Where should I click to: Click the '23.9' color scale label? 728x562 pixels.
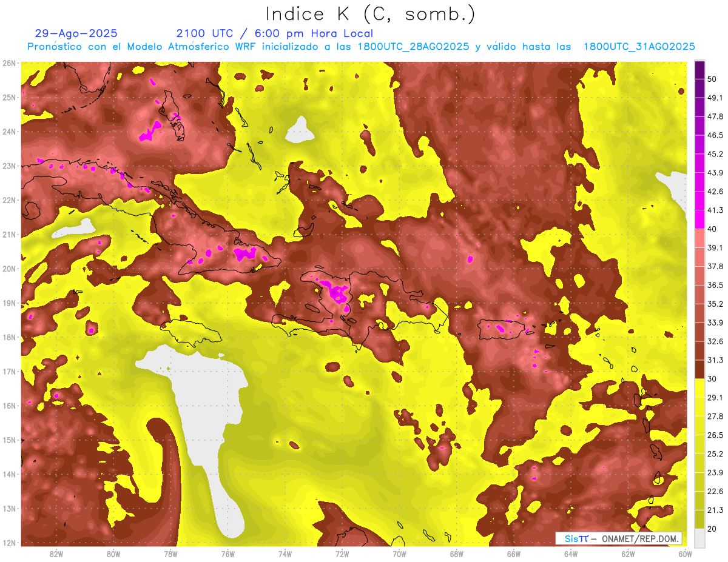pos(715,472)
